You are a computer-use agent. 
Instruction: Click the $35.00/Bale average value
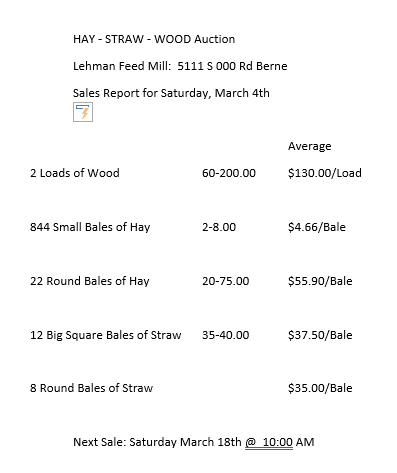[x=320, y=388]
